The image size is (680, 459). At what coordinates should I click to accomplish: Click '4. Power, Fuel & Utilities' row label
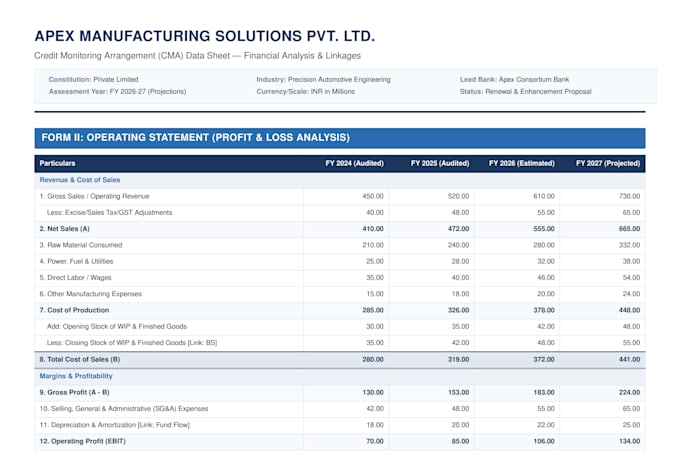pyautogui.click(x=76, y=261)
